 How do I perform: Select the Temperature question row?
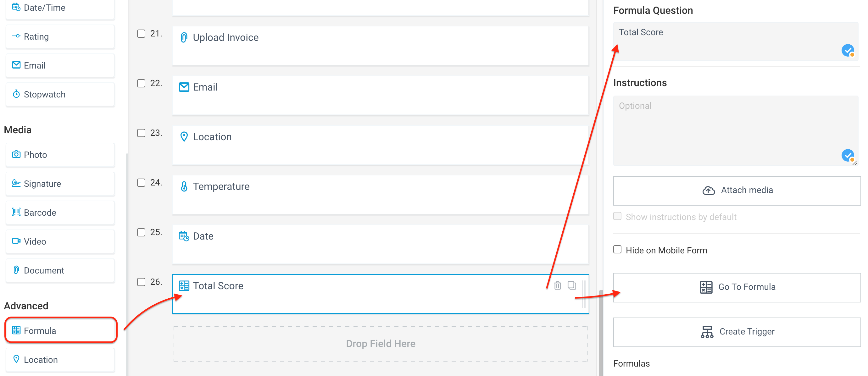tap(381, 195)
